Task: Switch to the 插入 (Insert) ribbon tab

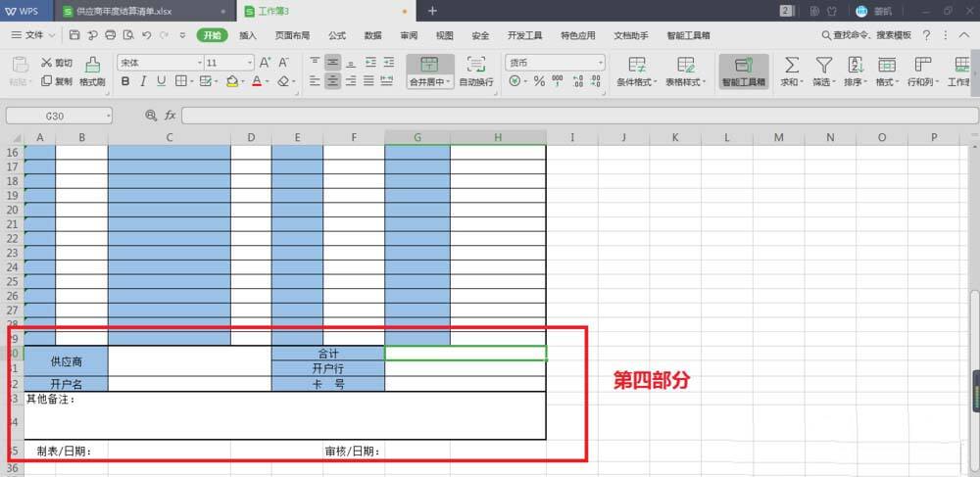Action: click(x=248, y=35)
